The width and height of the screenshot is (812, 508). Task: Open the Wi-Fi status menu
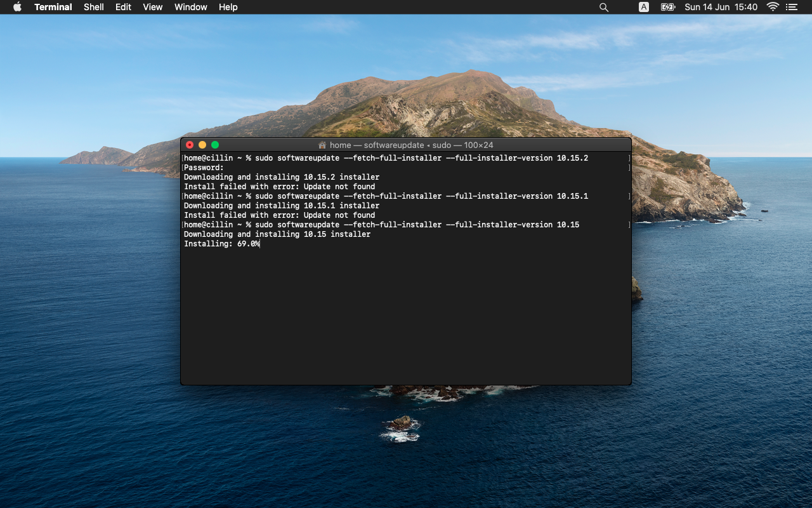[773, 7]
